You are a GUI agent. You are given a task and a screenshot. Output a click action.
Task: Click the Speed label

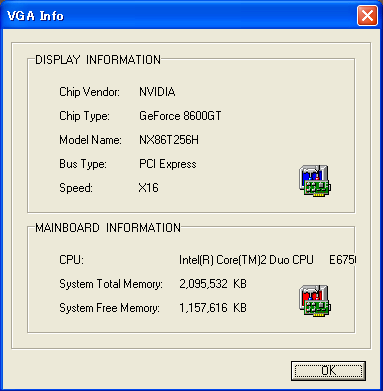point(76,188)
